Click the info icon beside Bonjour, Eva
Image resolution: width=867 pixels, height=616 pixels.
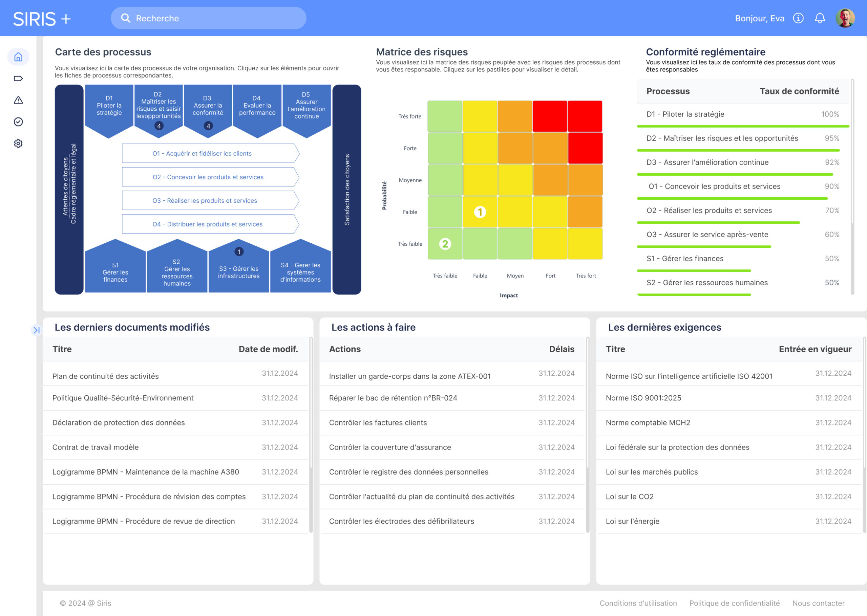(798, 18)
